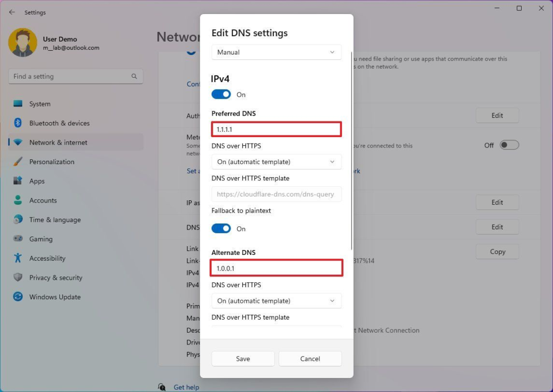Open Preferred DNS over HTTPS dropdown
The height and width of the screenshot is (392, 553).
[x=276, y=162]
